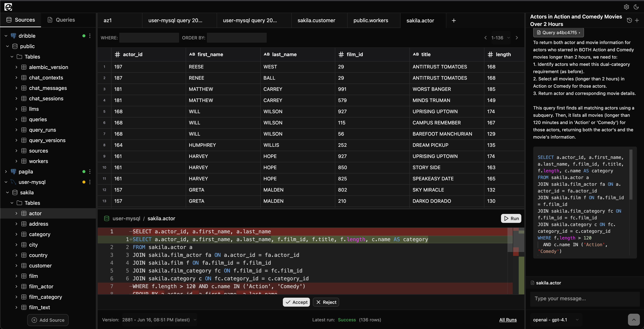
Task: Open the public.workers tab
Action: click(373, 21)
